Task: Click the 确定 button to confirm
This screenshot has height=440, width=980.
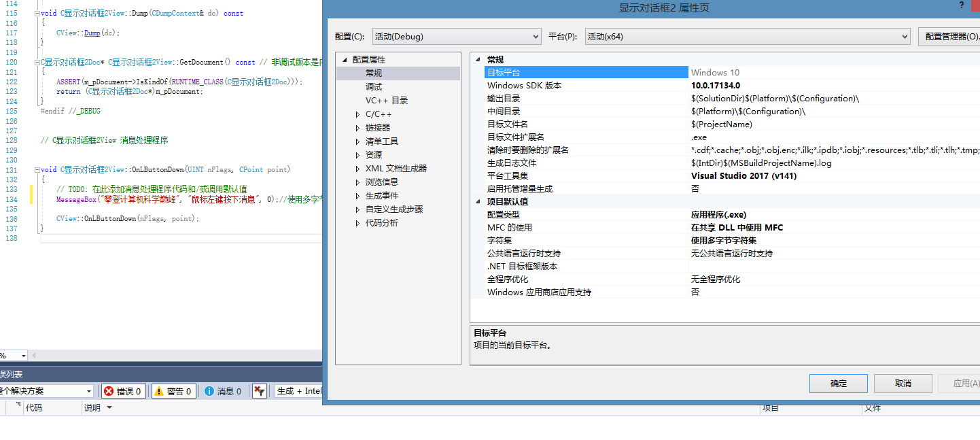Action: [838, 383]
